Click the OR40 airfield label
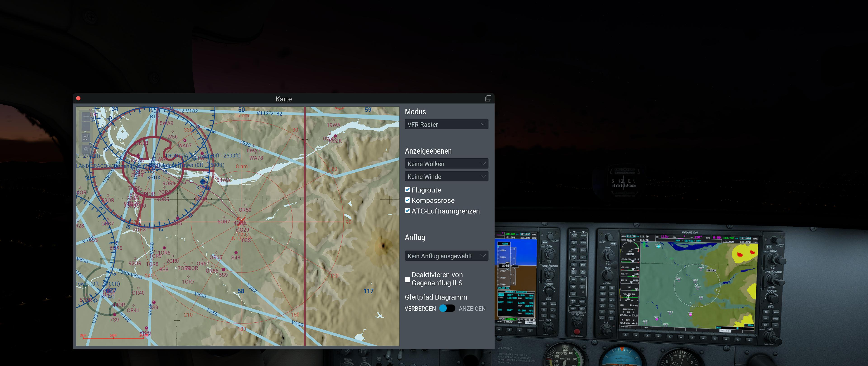This screenshot has height=366, width=868. [139, 293]
